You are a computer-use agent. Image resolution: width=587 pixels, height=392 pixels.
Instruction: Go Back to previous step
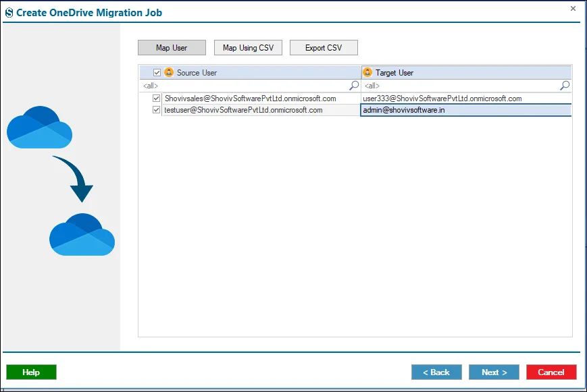point(436,372)
